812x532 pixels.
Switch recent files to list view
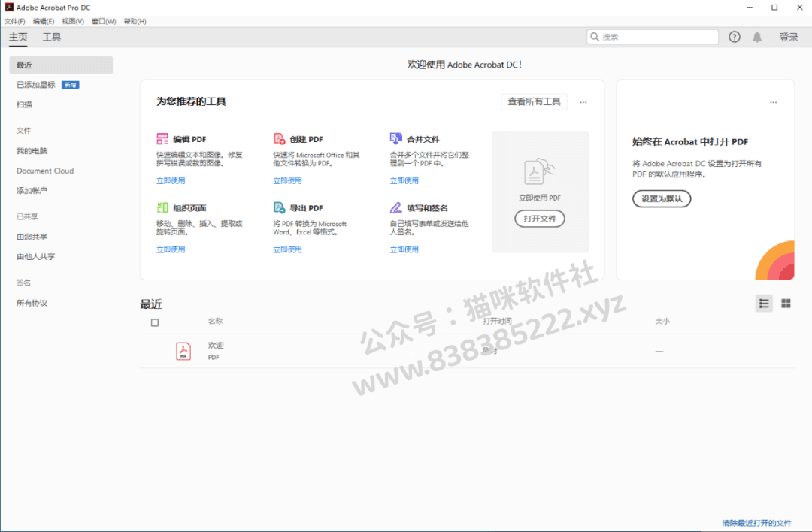[x=764, y=304]
